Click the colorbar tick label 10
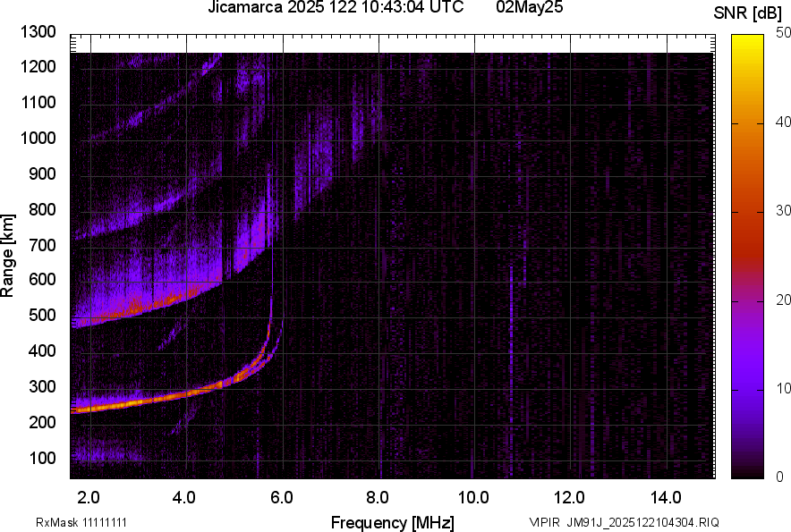 click(784, 388)
